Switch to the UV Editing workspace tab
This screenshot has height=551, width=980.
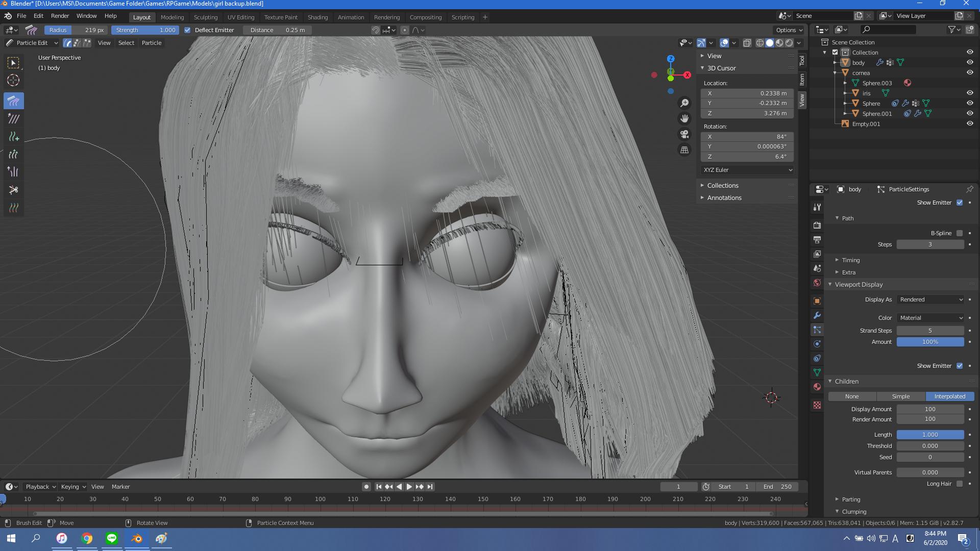[241, 17]
